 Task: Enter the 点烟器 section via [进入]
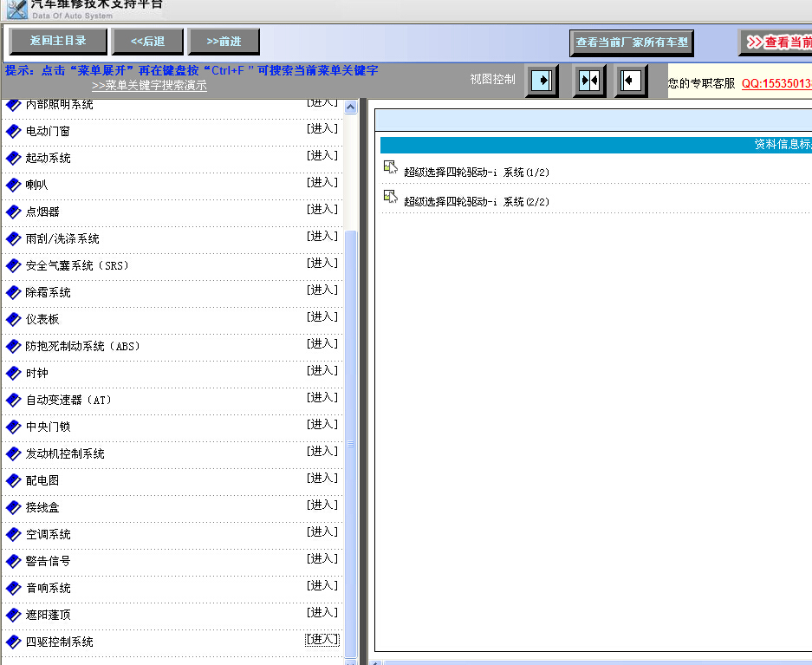[322, 210]
